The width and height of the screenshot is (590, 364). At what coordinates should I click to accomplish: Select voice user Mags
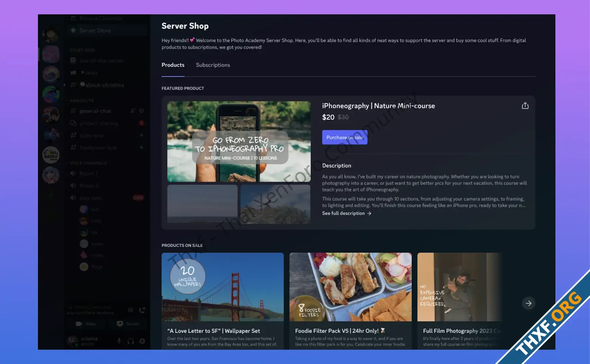coord(92,267)
